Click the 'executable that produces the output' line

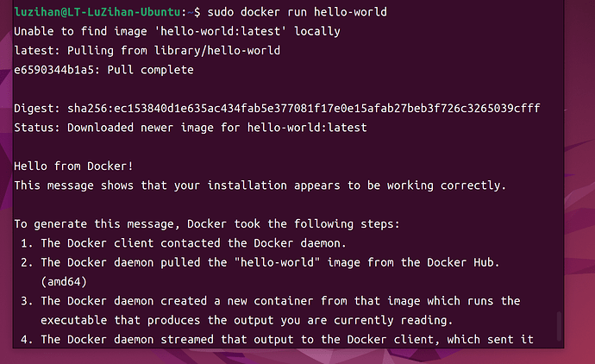coord(247,320)
